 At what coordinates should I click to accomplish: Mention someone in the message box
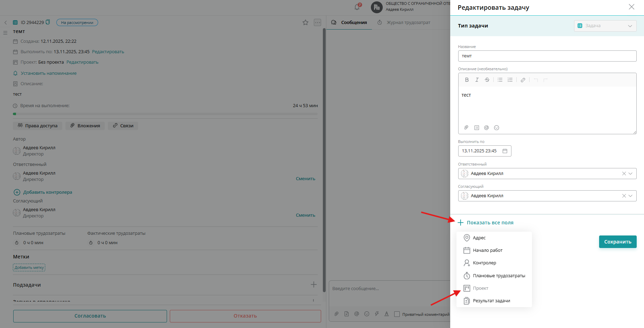click(357, 314)
